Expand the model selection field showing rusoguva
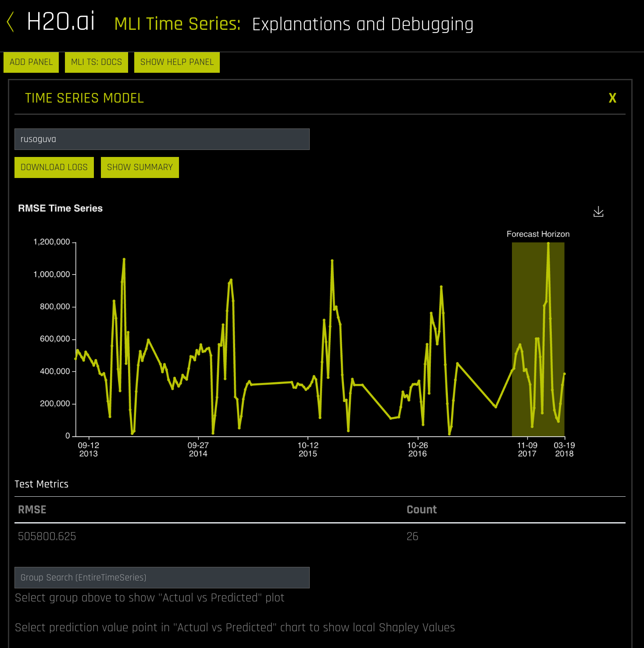 tap(162, 139)
